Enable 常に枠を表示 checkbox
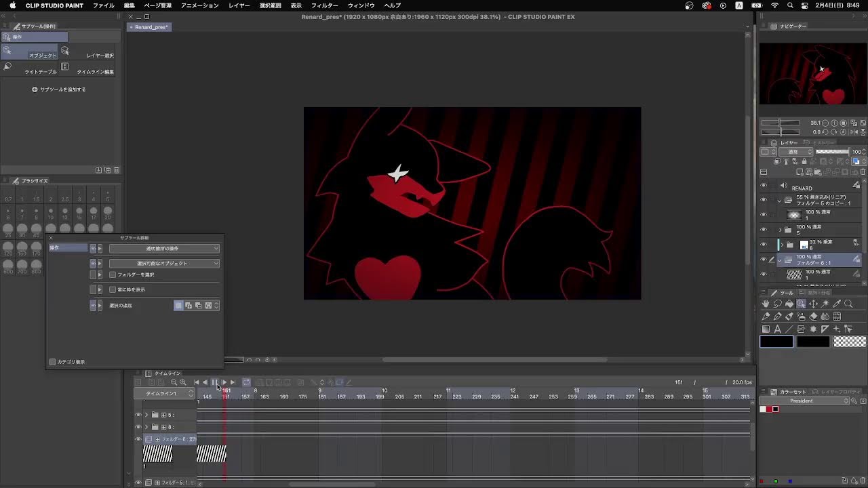868x488 pixels. coord(113,289)
